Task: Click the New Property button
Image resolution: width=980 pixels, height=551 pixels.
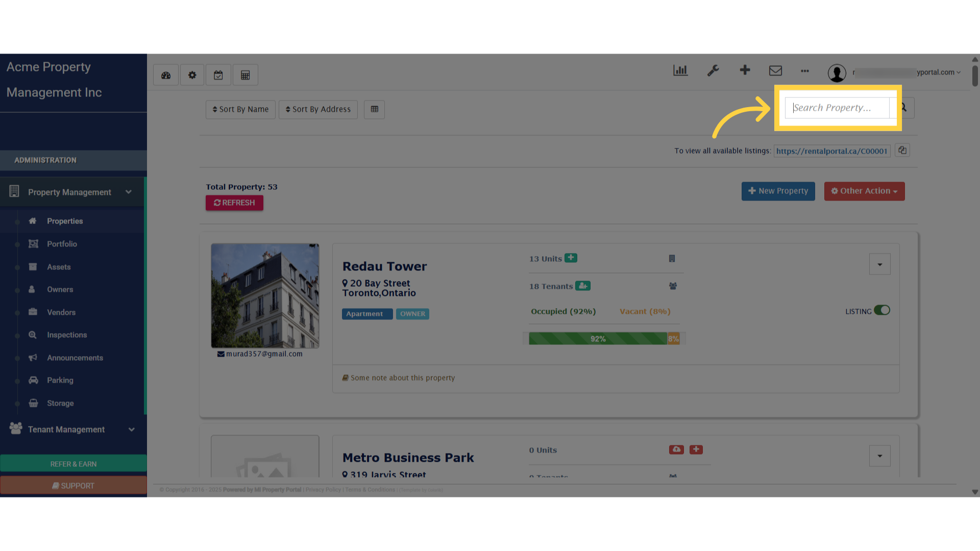Action: click(x=778, y=191)
